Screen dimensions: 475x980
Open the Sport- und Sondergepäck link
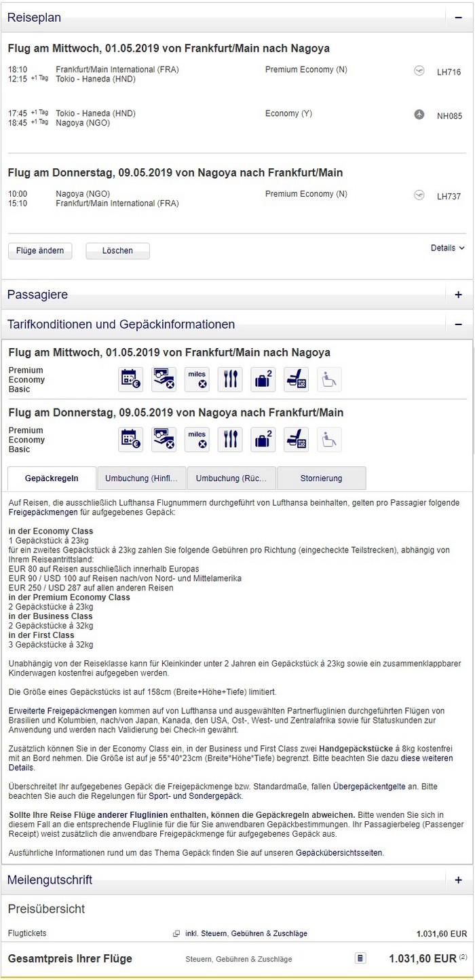click(x=197, y=796)
